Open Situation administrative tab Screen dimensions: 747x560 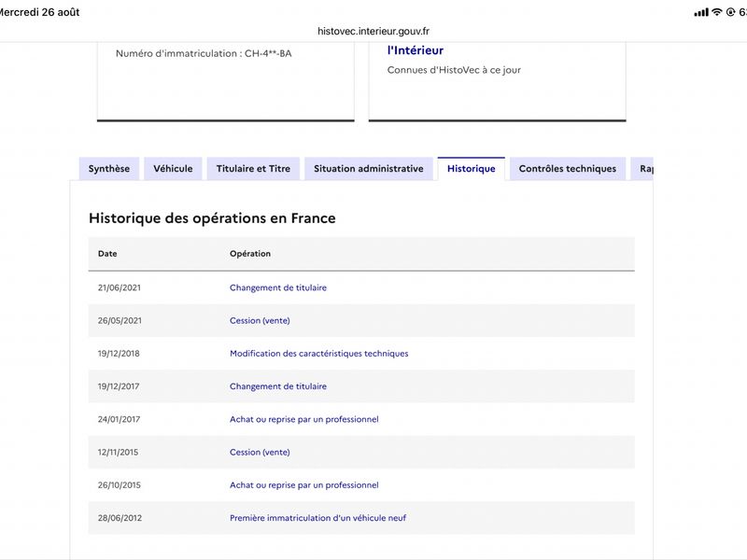tap(368, 169)
